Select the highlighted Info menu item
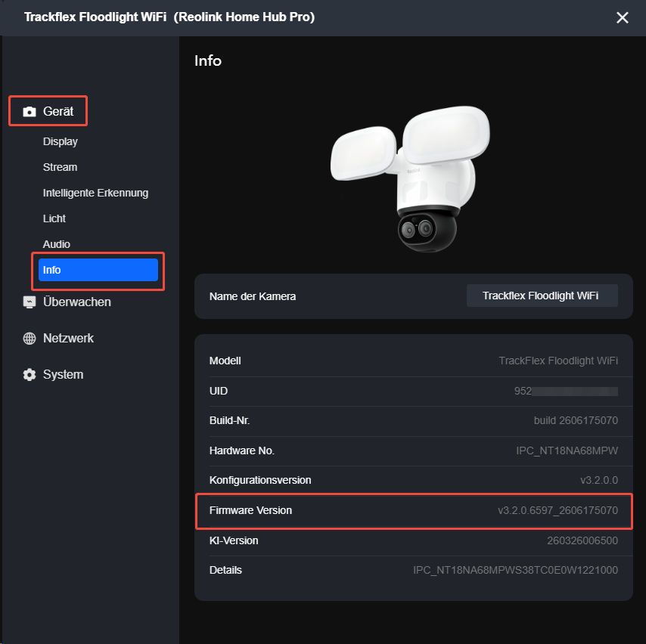The width and height of the screenshot is (646, 644). [98, 270]
